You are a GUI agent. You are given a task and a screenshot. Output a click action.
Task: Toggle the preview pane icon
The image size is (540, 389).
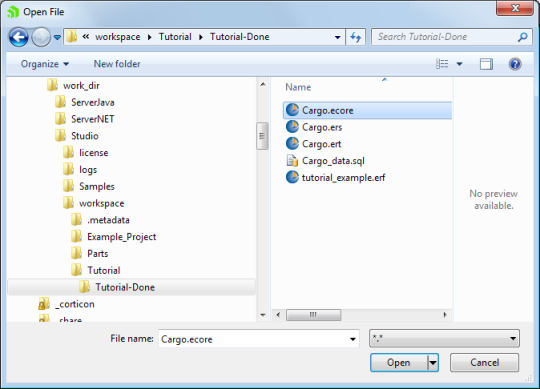pyautogui.click(x=486, y=64)
